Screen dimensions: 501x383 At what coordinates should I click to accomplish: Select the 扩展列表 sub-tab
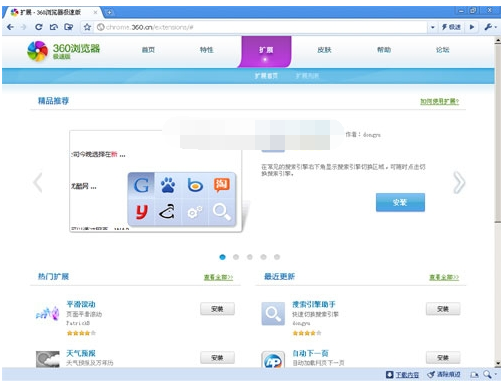[307, 76]
